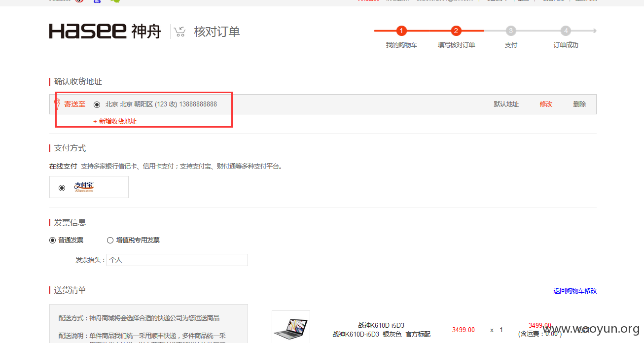Choose the 普通发票 invoice option
The image size is (644, 343).
point(52,240)
